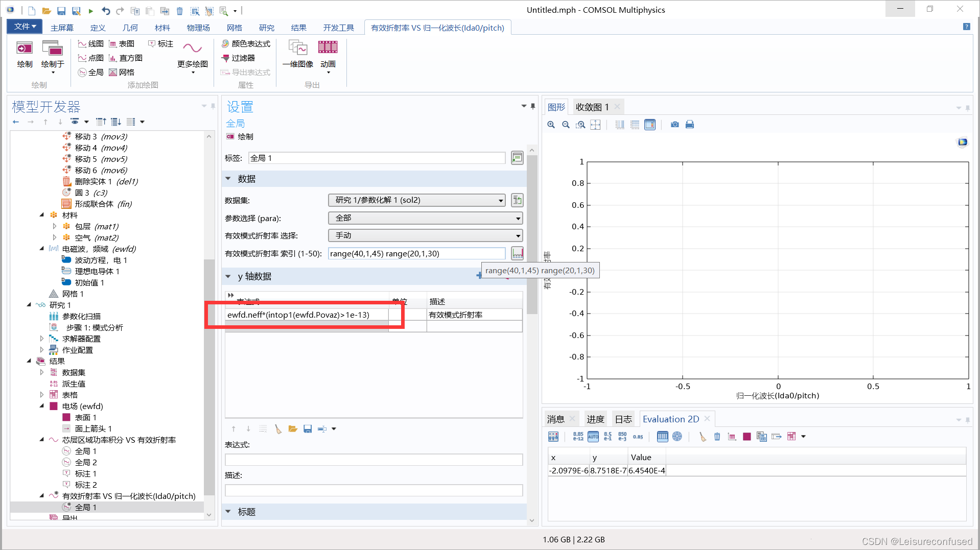Take a snapshot with camera icon
This screenshot has width=980, height=550.
coord(675,125)
